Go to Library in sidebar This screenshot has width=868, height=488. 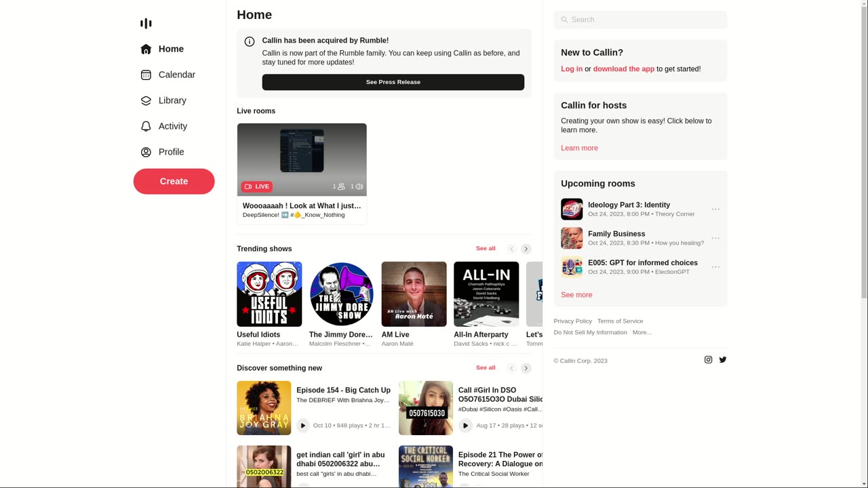coord(172,100)
